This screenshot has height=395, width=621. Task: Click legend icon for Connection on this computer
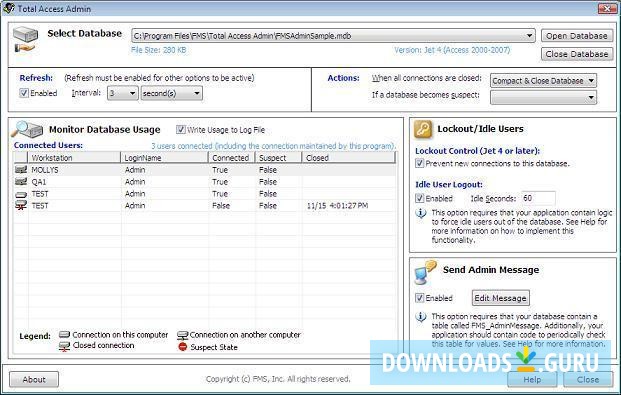click(64, 335)
